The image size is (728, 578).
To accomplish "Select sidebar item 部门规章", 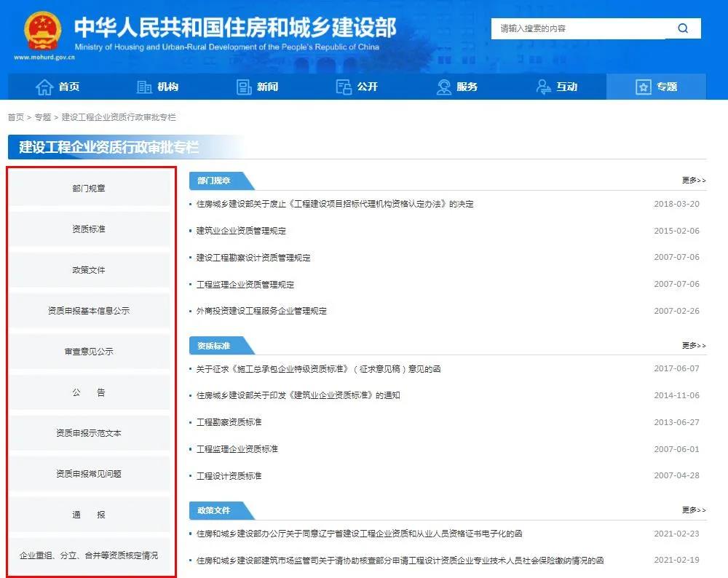I will coord(89,188).
